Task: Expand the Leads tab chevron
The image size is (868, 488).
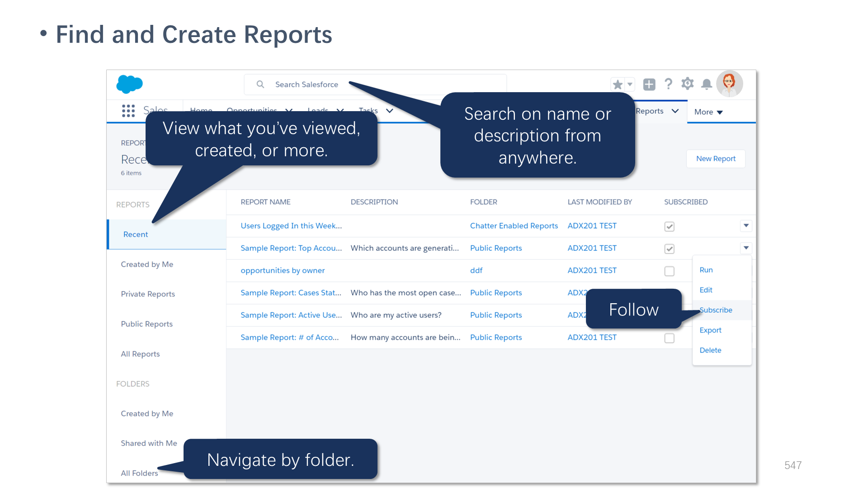Action: click(340, 111)
